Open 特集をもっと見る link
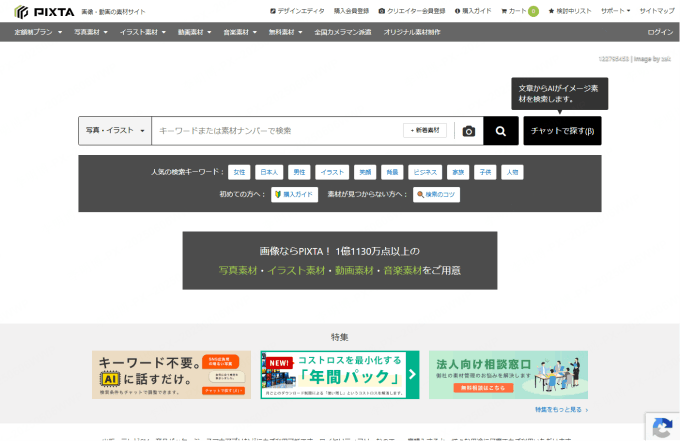Image resolution: width=680 pixels, height=441 pixels. 561,410
